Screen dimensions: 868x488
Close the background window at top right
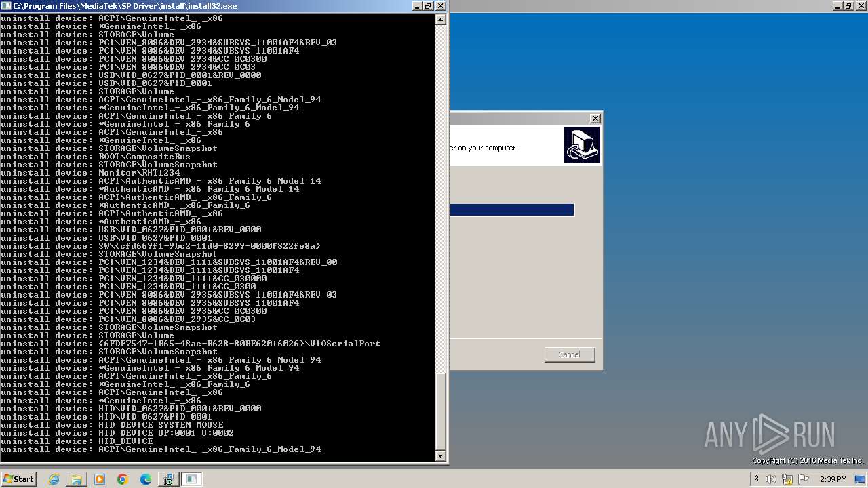(x=861, y=5)
